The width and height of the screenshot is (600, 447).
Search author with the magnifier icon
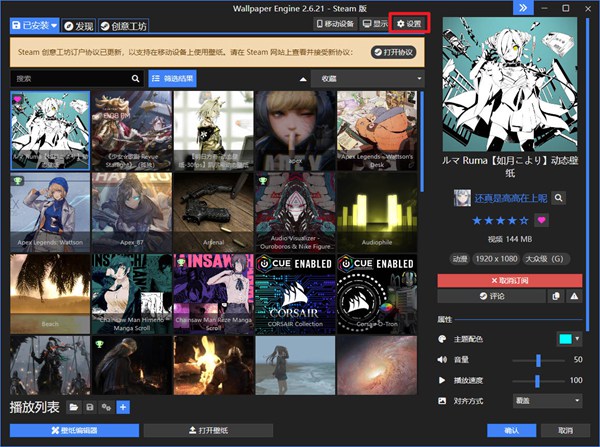coord(559,198)
